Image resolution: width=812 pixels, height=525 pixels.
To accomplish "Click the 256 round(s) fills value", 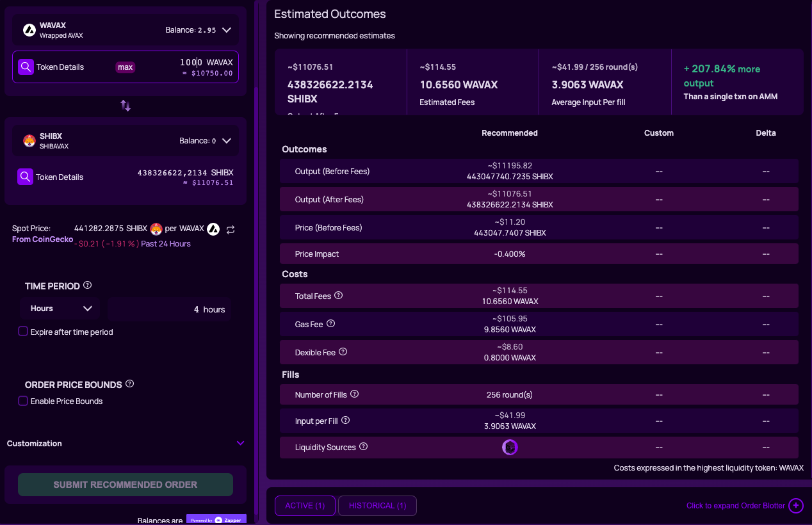I will [x=510, y=395].
